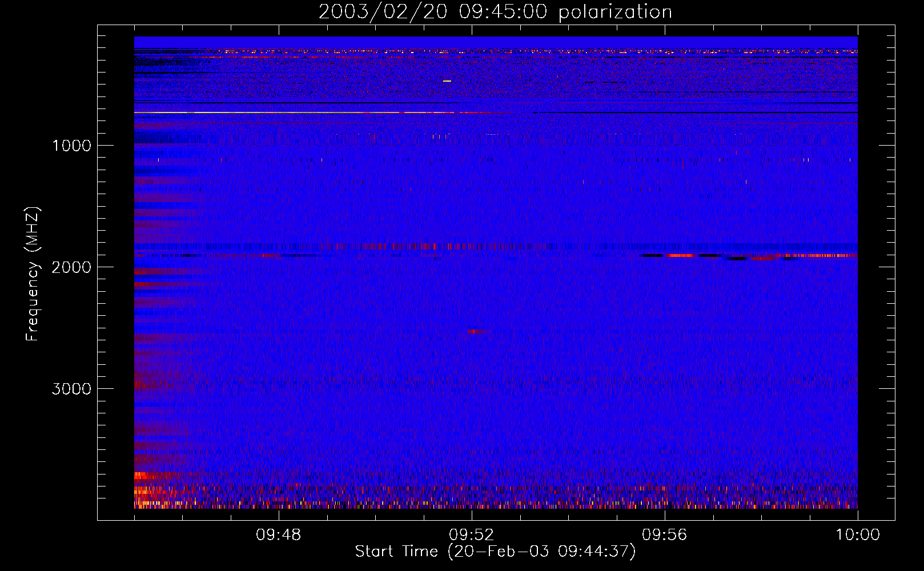924x571 pixels.
Task: Select the 1000 frequency axis label
Action: [71, 146]
